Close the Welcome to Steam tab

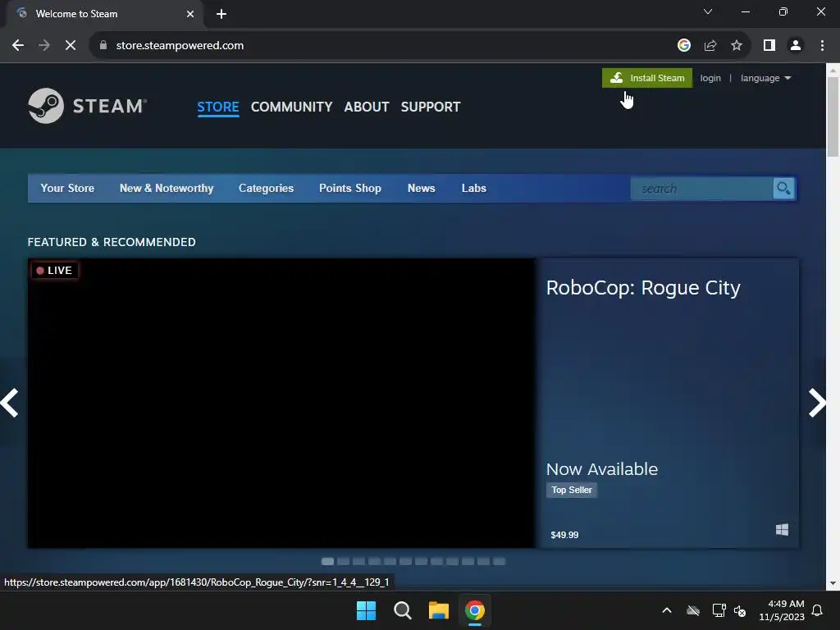click(190, 14)
